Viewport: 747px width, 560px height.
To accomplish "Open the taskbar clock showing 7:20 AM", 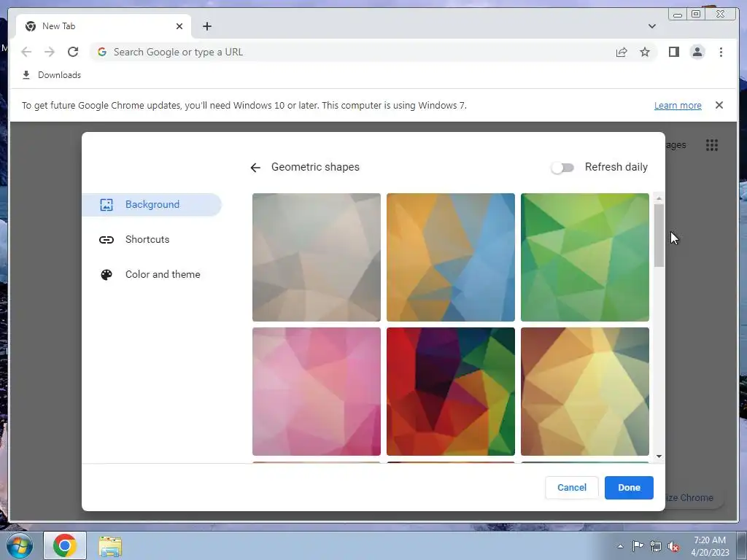I will coord(710,546).
